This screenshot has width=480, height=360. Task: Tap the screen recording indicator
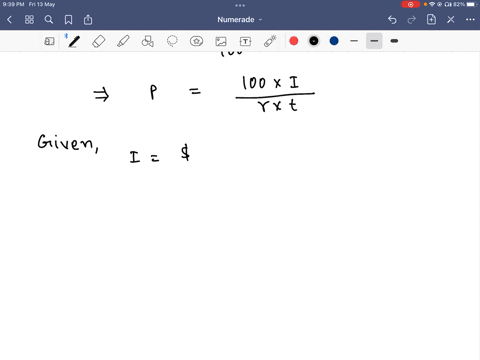point(410,4)
